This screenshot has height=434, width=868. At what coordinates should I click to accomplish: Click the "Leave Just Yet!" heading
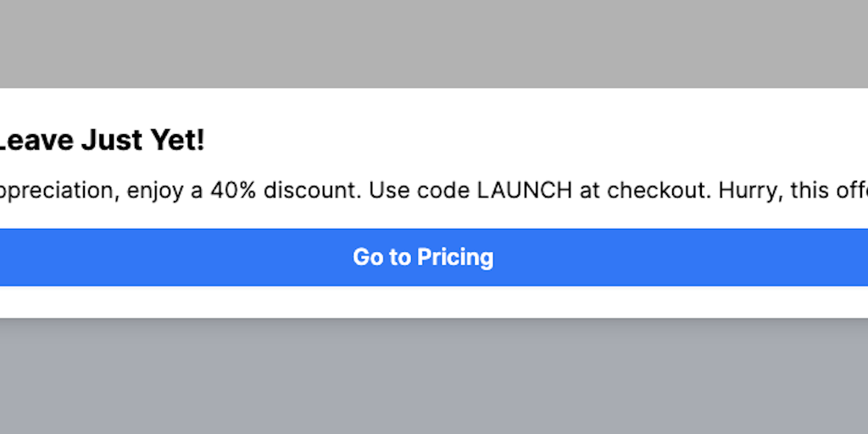(100, 141)
